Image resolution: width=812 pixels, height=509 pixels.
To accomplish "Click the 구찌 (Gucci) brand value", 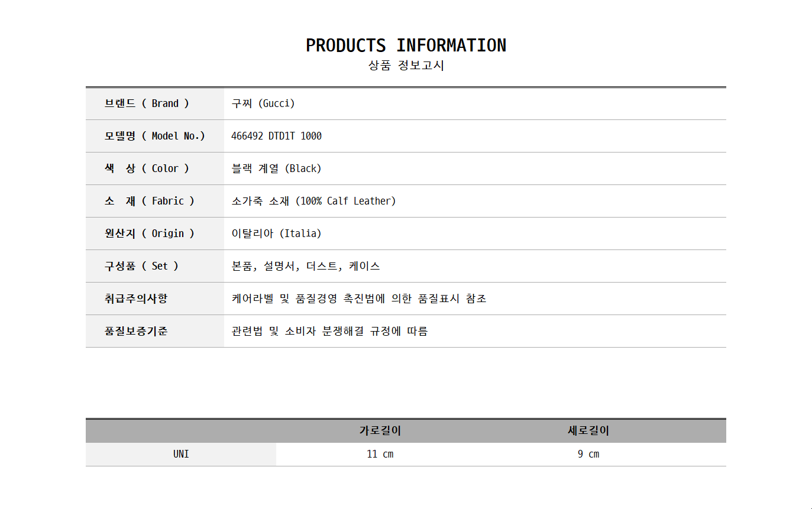I will pos(263,103).
